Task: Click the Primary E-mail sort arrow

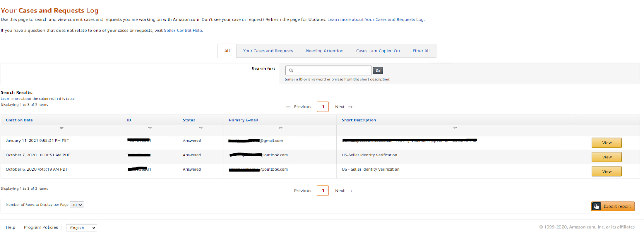Action: coord(281,128)
